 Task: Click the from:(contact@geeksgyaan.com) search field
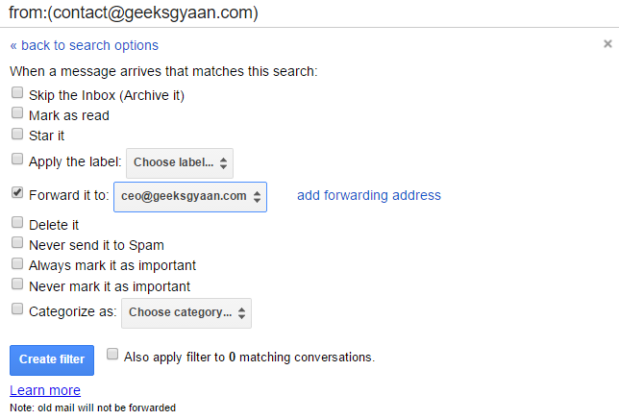coord(300,13)
